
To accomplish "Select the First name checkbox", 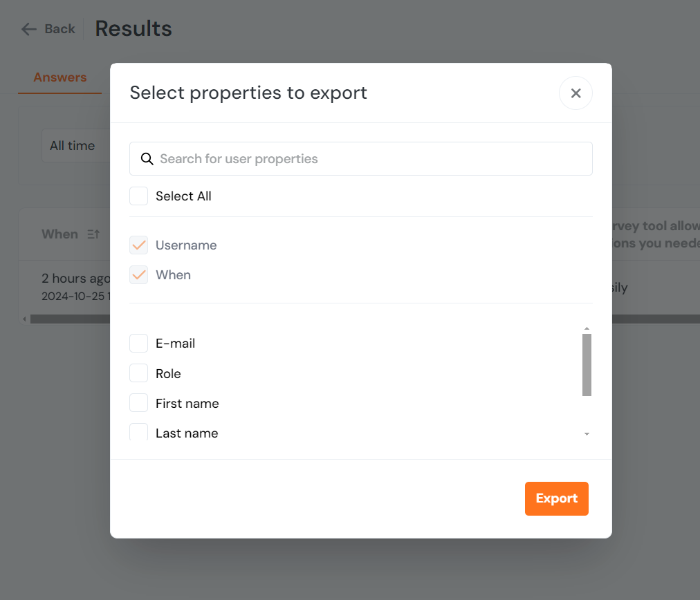I will [x=139, y=404].
